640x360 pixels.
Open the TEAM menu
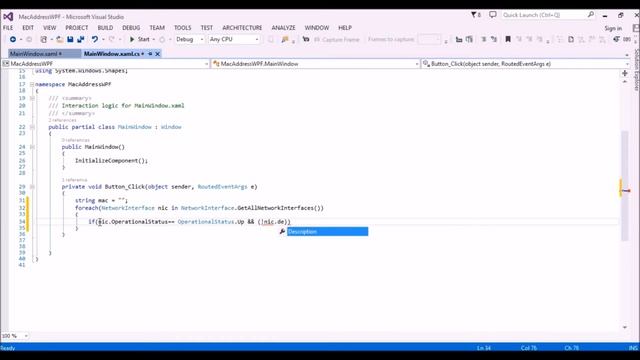pos(157,28)
